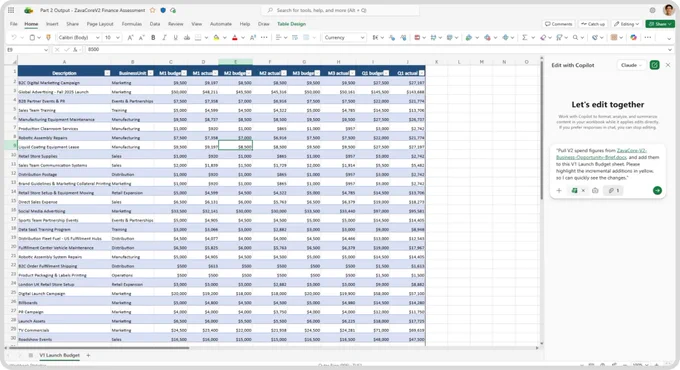Open more font options ellipsis
The image size is (680, 370).
pos(264,38)
